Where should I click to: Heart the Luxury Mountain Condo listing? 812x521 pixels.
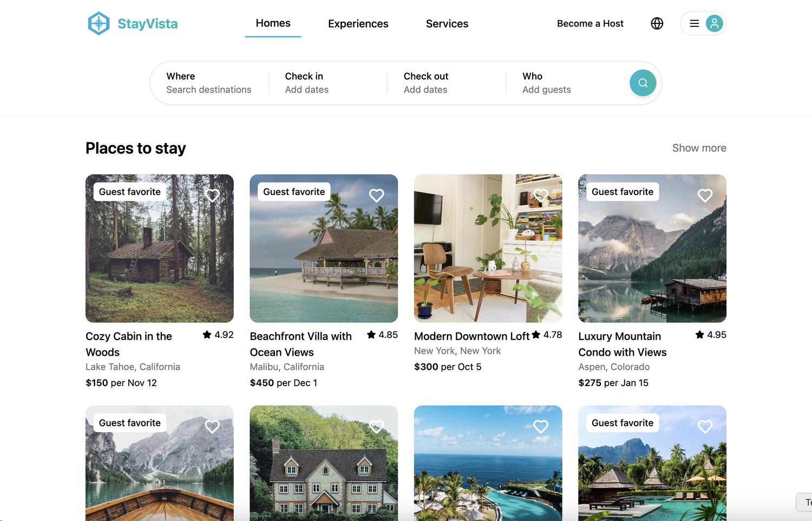pos(705,196)
